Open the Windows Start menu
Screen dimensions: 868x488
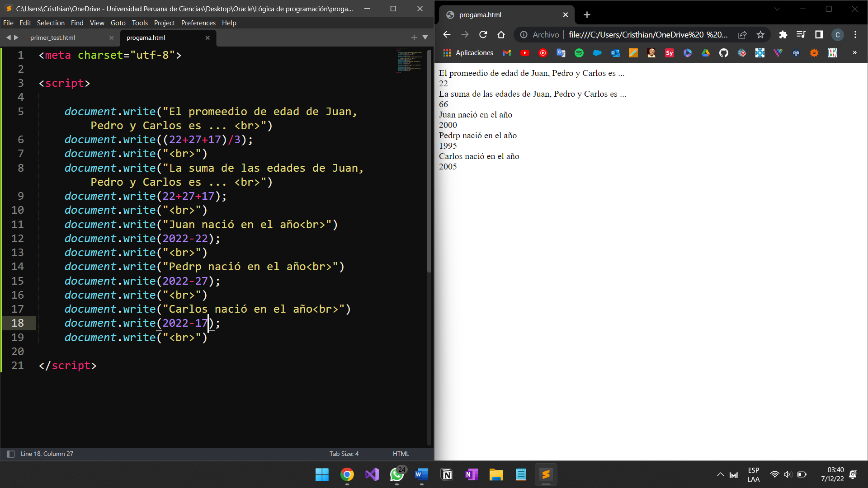[322, 475]
